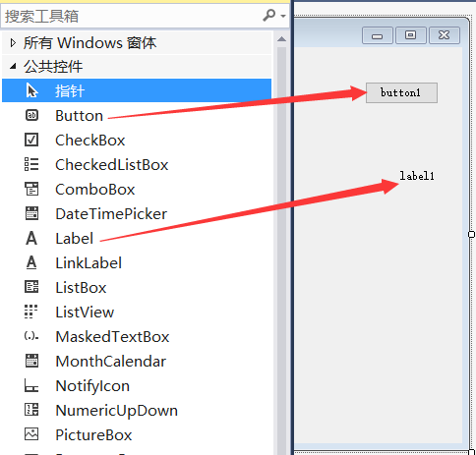476x455 pixels.
Task: Pick the Button control icon
Action: [31, 115]
